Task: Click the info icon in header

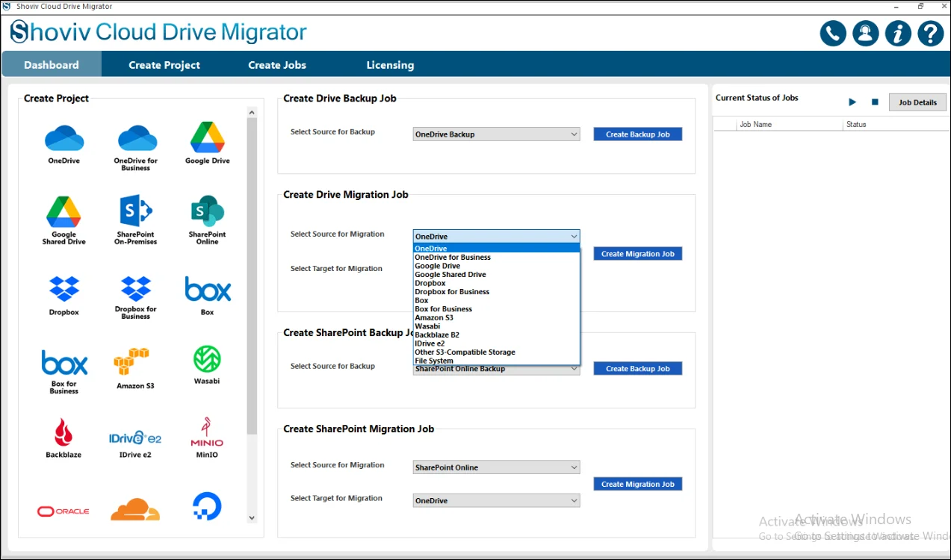Action: pyautogui.click(x=898, y=34)
